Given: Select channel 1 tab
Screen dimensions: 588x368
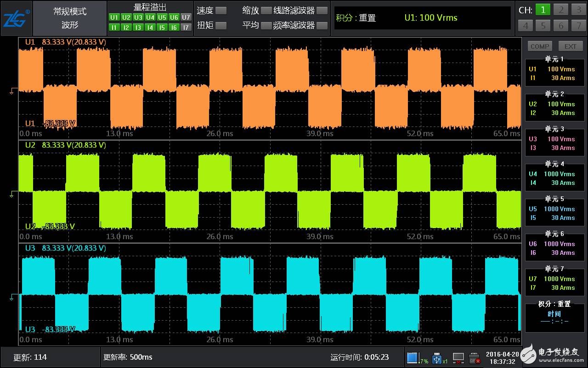Looking at the screenshot, I should point(543,10).
